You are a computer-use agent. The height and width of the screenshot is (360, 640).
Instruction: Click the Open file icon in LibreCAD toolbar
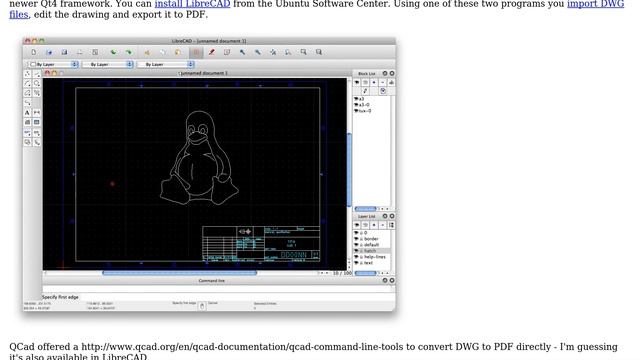(x=49, y=52)
